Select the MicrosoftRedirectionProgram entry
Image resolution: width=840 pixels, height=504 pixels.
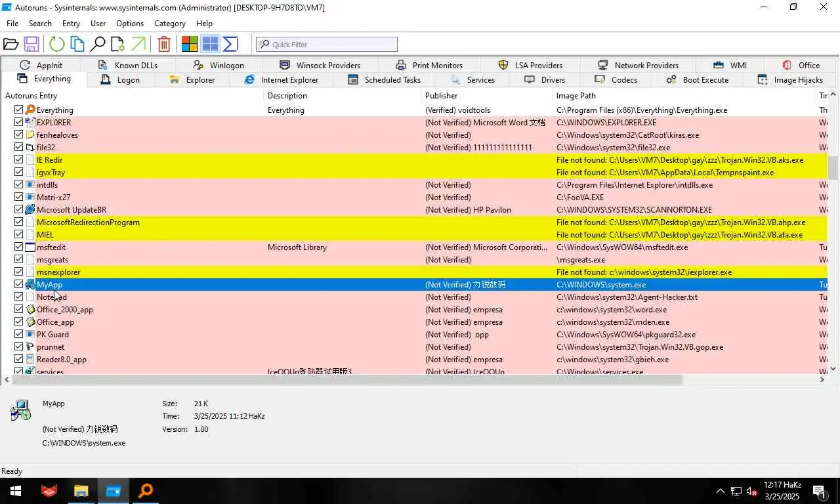(x=414, y=222)
